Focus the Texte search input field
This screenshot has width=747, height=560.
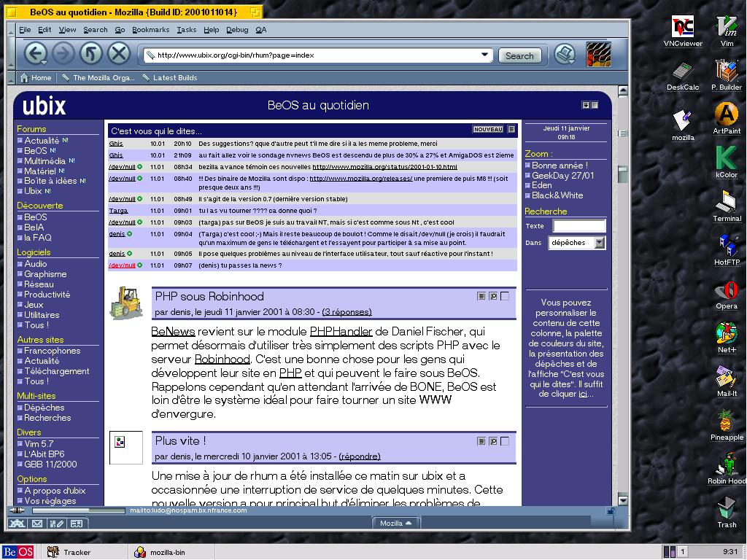[579, 226]
